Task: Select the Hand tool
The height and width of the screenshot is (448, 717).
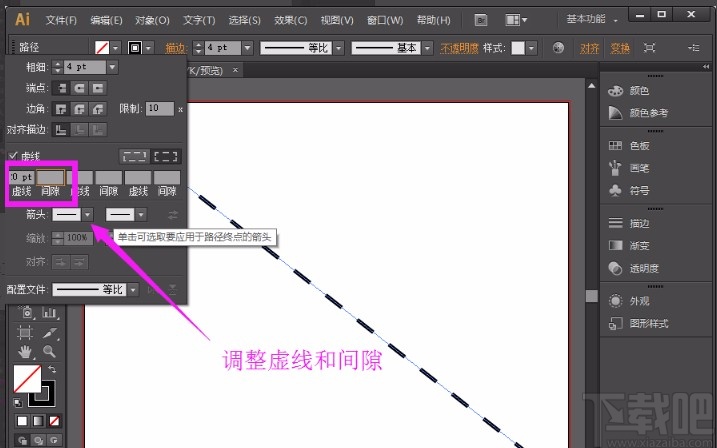Action: tap(26, 352)
